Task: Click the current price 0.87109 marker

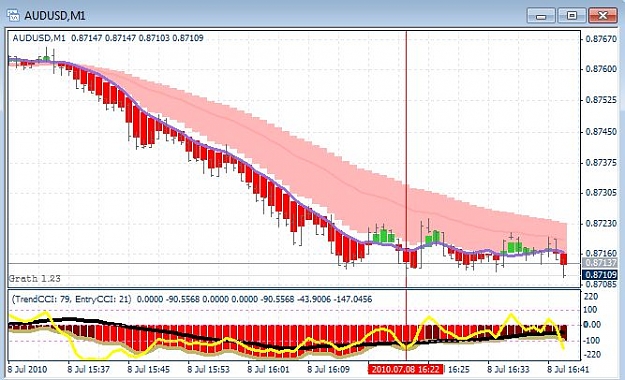Action: [x=600, y=275]
